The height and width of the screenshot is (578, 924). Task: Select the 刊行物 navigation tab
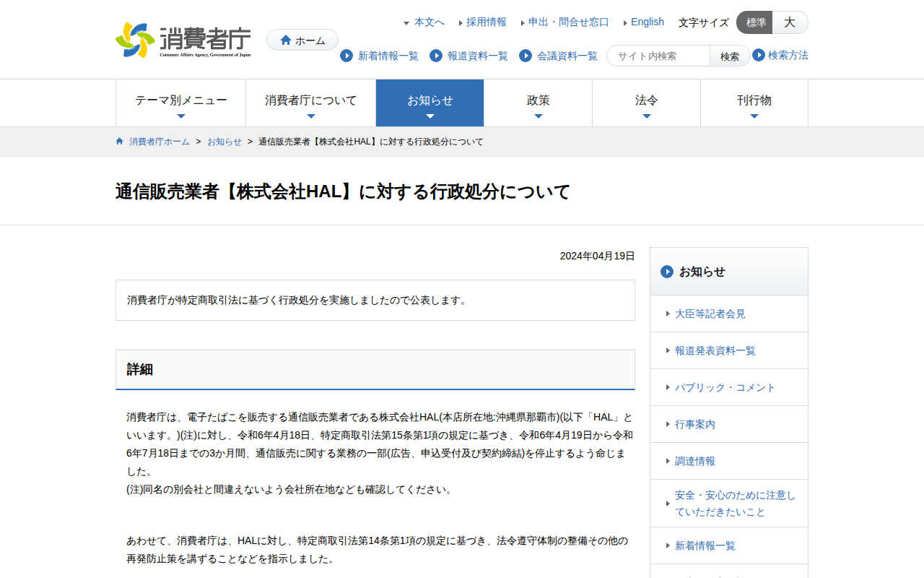point(754,103)
